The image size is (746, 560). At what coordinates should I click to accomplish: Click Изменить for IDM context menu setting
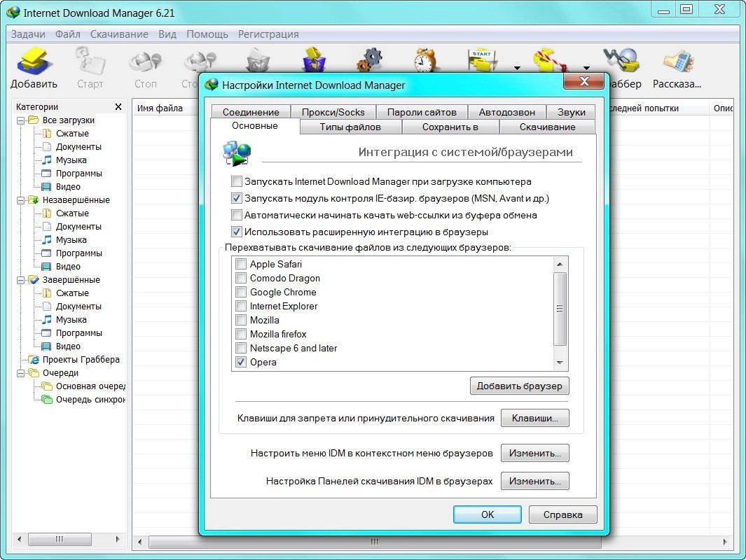[x=534, y=453]
